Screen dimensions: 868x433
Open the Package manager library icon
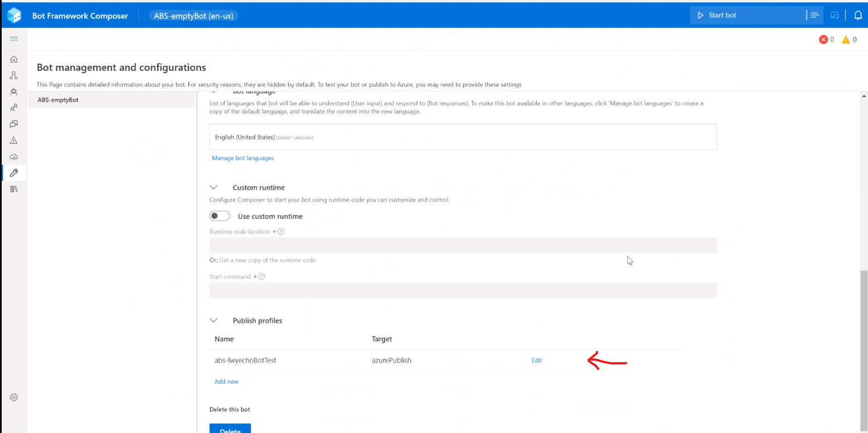point(13,189)
